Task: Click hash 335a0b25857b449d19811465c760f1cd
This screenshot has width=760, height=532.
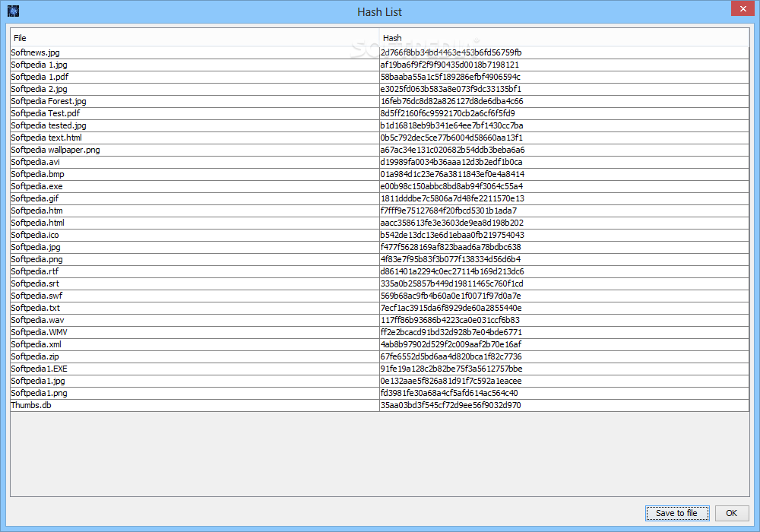Action: coord(451,283)
